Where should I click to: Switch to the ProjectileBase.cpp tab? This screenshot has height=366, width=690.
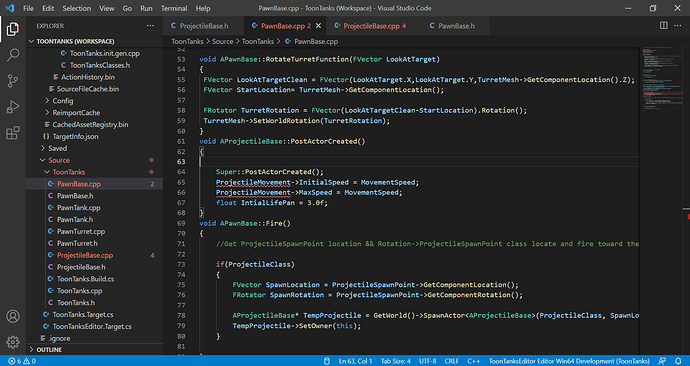pyautogui.click(x=374, y=26)
